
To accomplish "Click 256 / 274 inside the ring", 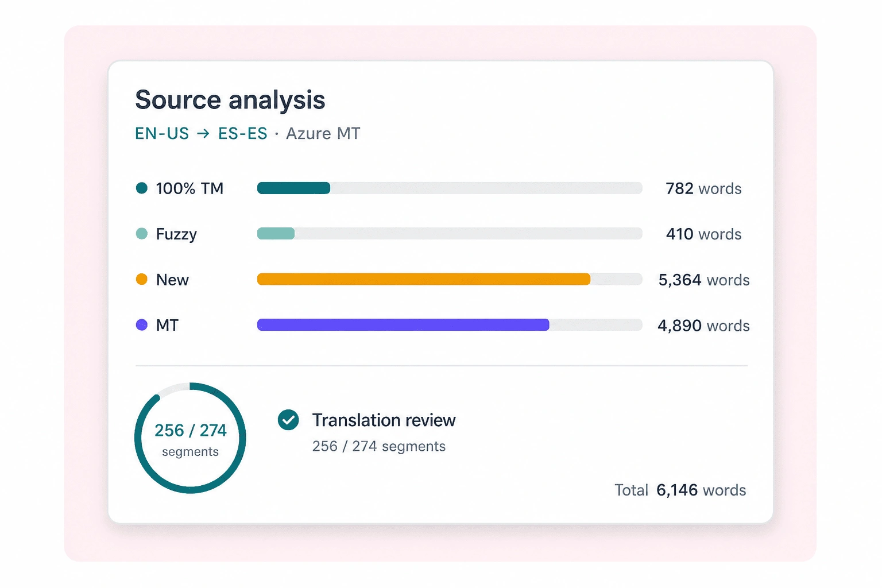I will point(191,430).
